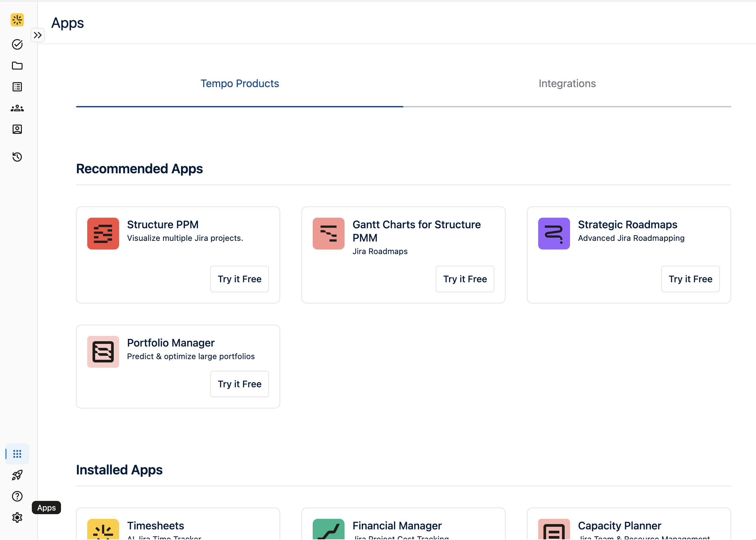Try it Free for Strategic Roadmaps

click(x=690, y=279)
